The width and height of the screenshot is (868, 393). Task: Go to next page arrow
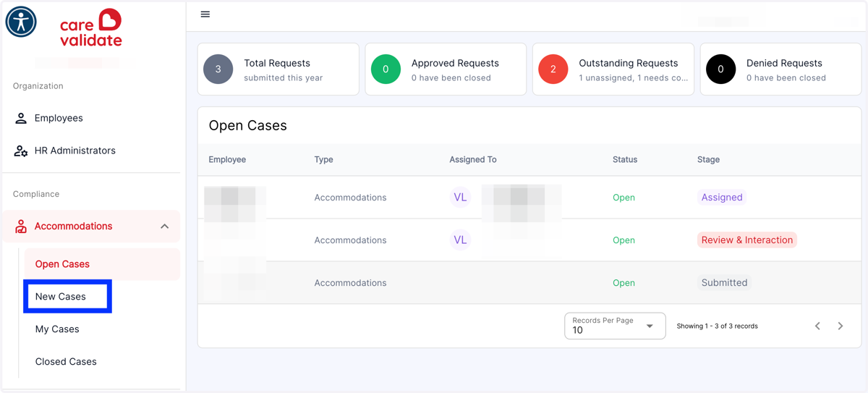841,326
